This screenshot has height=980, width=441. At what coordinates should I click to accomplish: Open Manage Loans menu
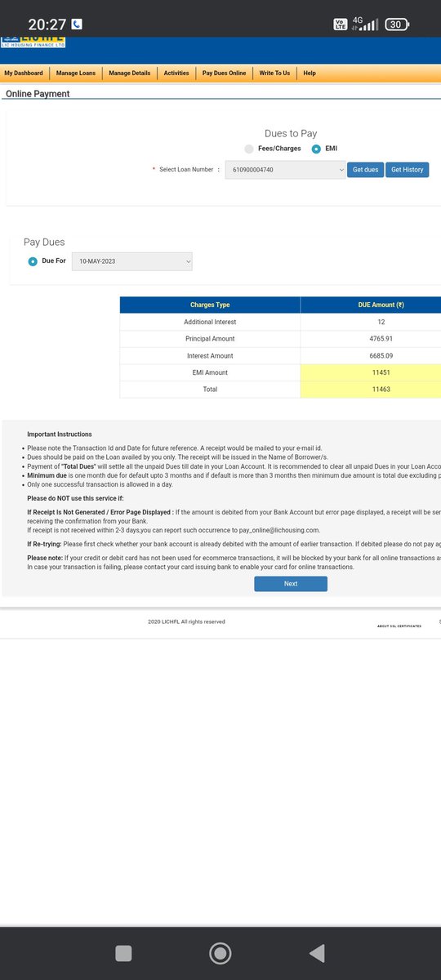(76, 73)
